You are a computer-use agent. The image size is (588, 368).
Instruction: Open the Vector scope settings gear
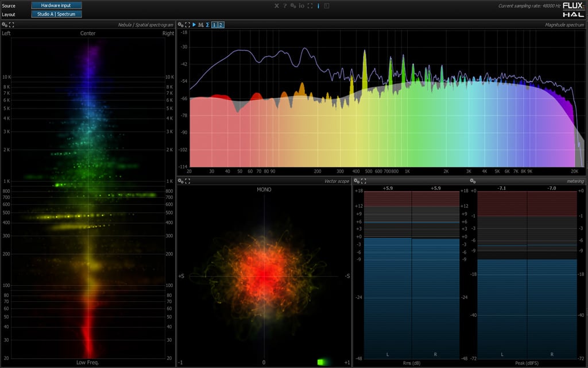click(x=180, y=181)
